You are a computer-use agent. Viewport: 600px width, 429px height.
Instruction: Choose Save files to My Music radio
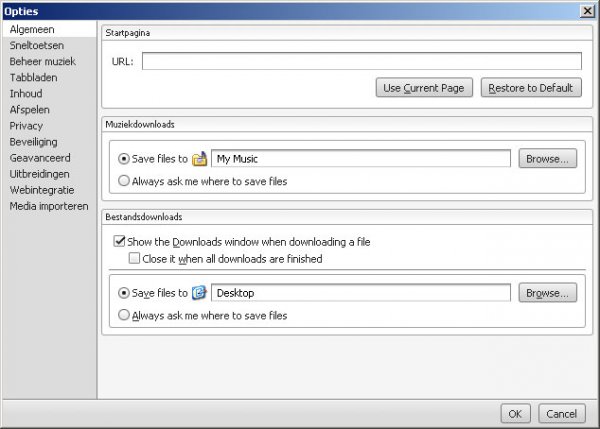point(124,158)
